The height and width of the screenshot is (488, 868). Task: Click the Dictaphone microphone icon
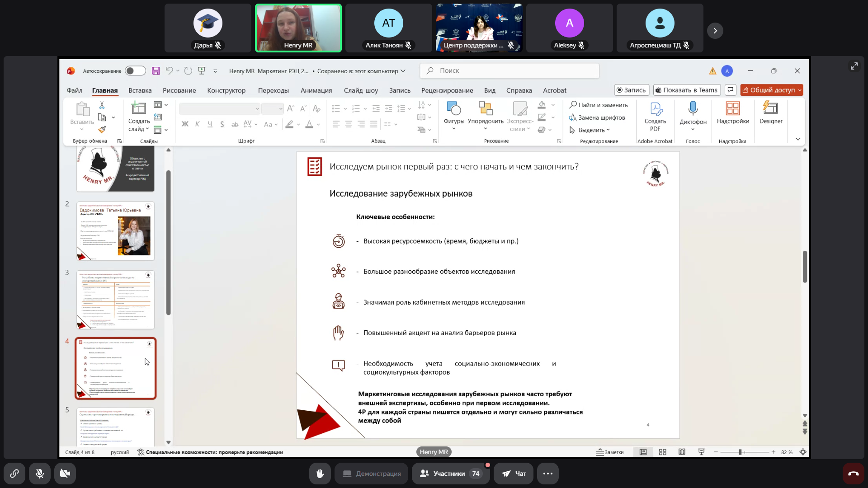point(693,109)
